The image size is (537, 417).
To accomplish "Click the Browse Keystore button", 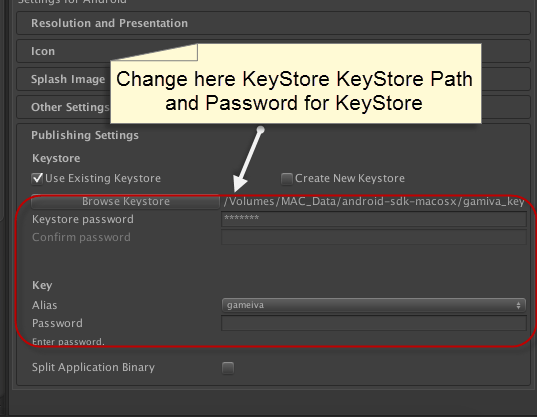I will [125, 201].
